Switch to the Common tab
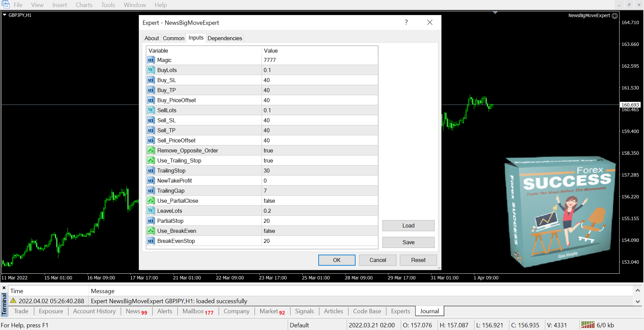The width and height of the screenshot is (644, 330). pyautogui.click(x=173, y=38)
